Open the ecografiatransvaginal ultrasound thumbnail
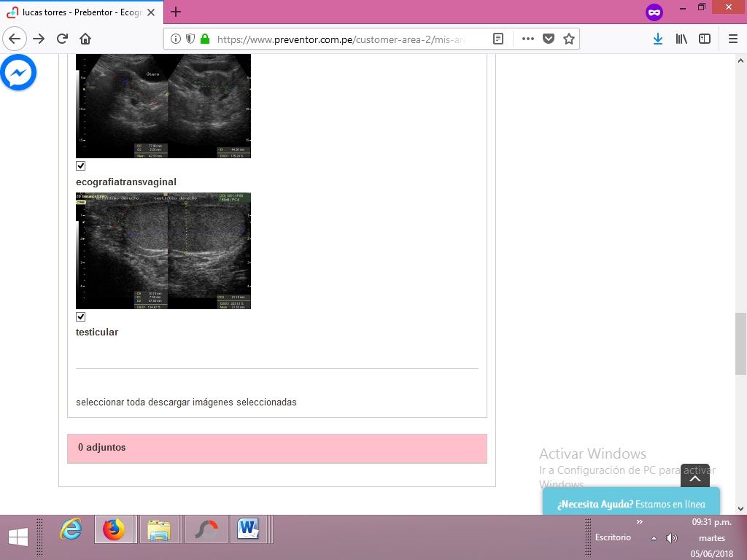The width and height of the screenshot is (747, 560). tap(163, 106)
